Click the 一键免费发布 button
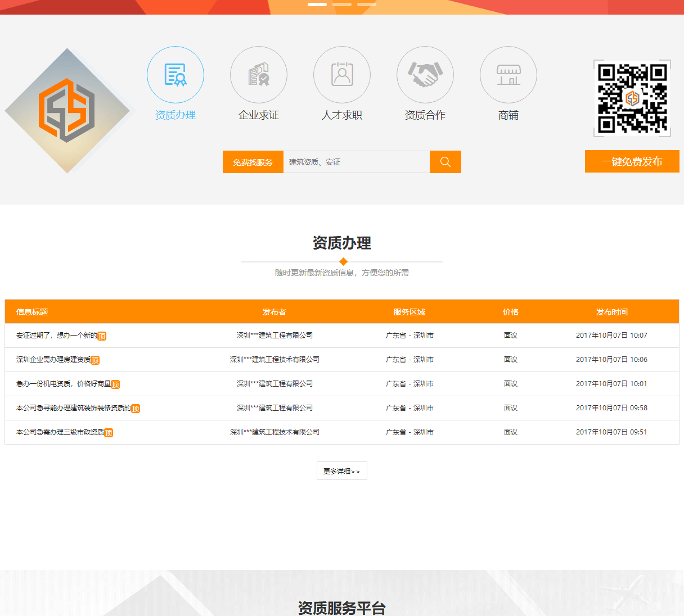Image resolution: width=684 pixels, height=616 pixels. coord(632,161)
